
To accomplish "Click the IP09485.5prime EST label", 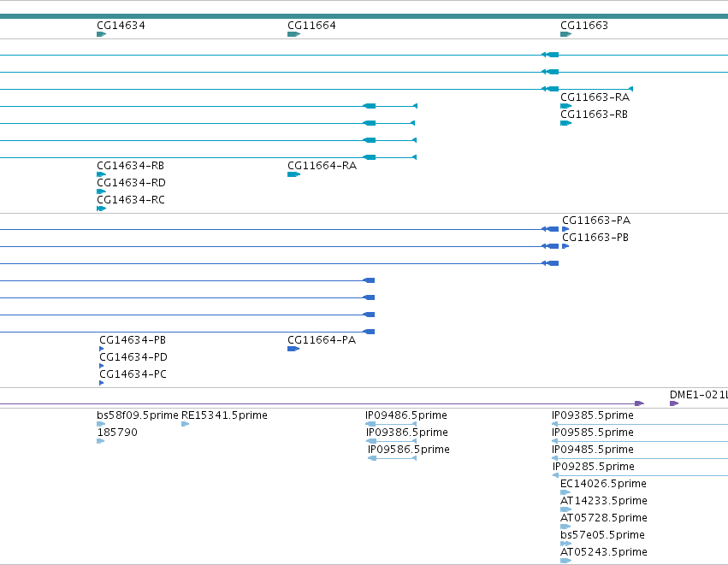I will [x=593, y=450].
